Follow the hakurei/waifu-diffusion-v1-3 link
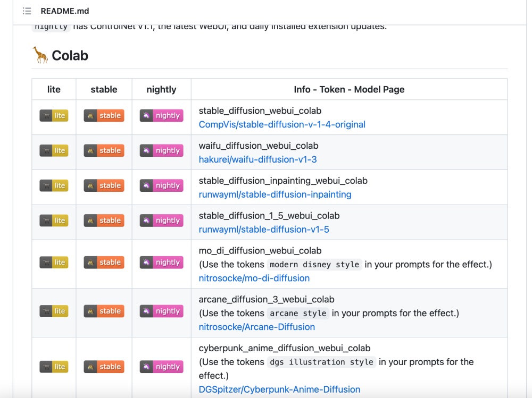532x398 pixels. [257, 159]
